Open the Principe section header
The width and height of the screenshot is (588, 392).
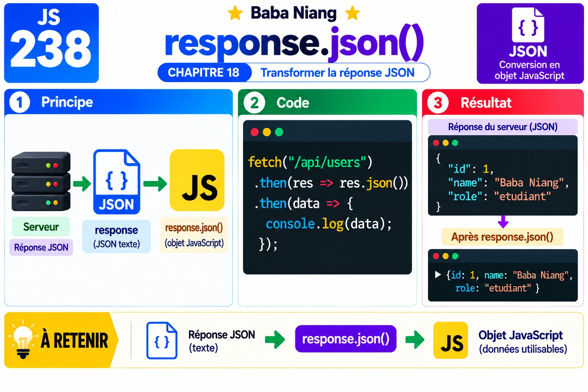click(118, 102)
